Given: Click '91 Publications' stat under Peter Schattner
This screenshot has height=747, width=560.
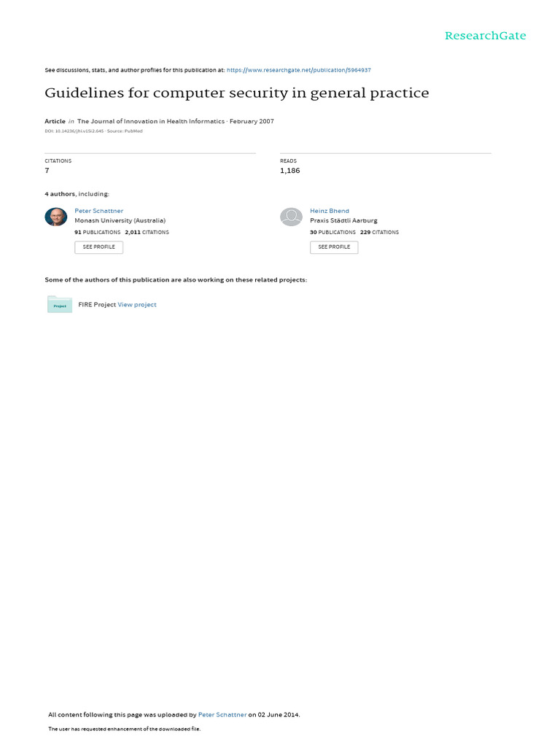Looking at the screenshot, I should coord(98,232).
